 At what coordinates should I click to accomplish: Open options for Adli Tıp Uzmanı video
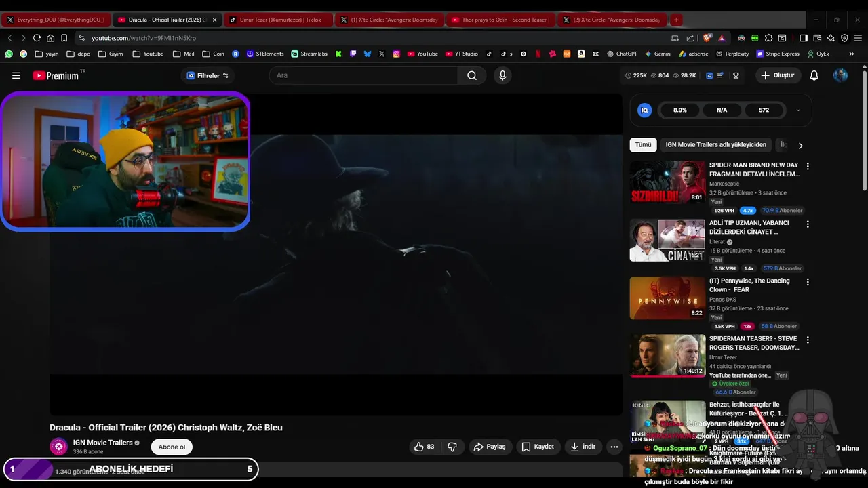[807, 224]
